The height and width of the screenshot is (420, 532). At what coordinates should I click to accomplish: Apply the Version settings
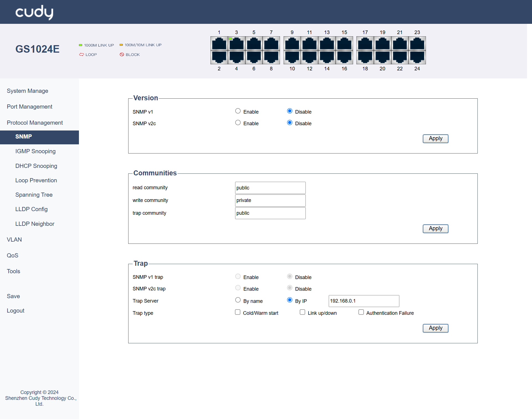click(x=435, y=139)
